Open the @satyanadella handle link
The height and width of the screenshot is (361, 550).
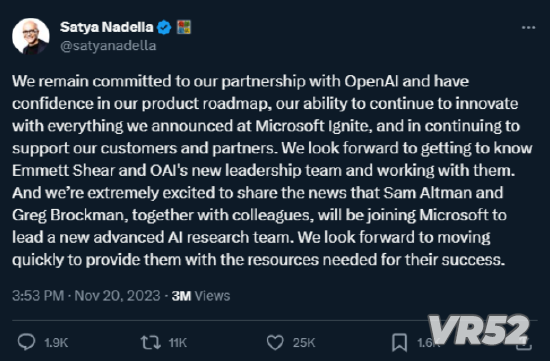(x=108, y=46)
